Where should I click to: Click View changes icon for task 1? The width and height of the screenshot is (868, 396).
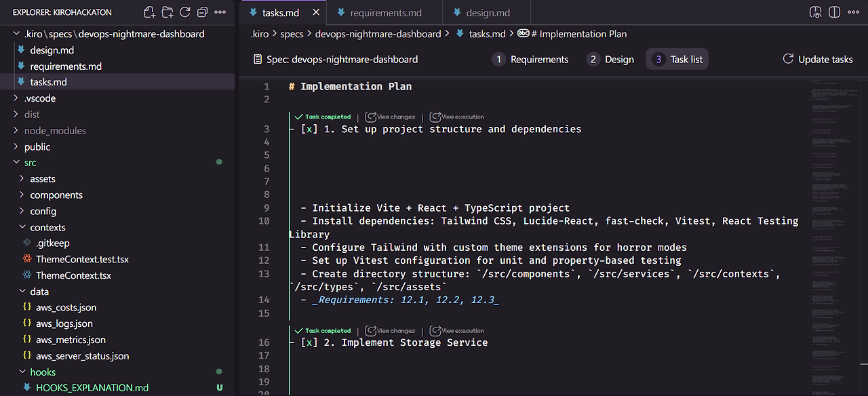(x=370, y=117)
